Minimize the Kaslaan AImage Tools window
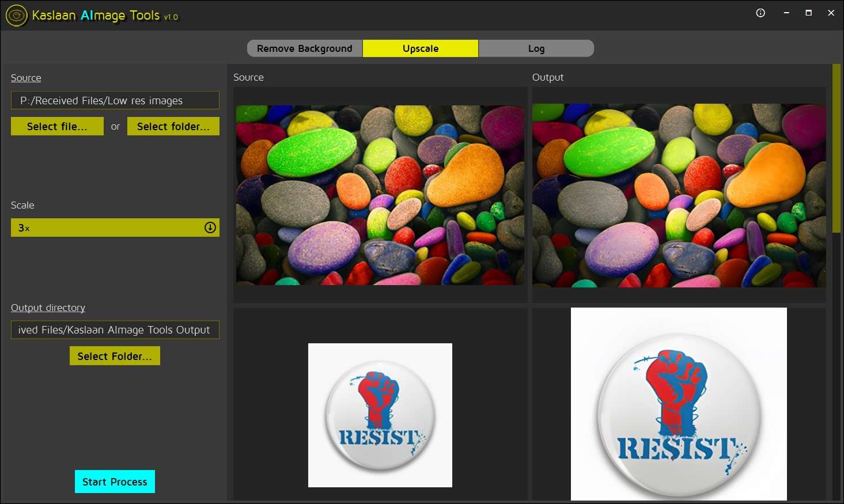Image resolution: width=844 pixels, height=504 pixels. tap(786, 13)
